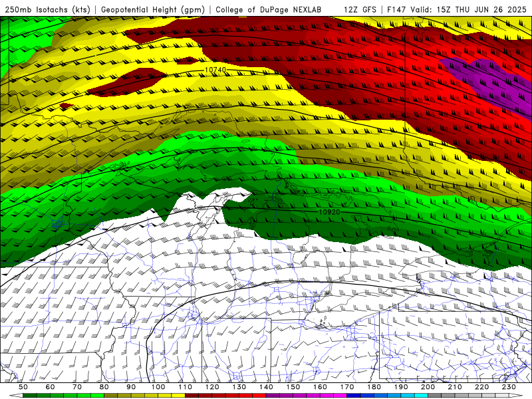Click the '120' color scale label
This screenshot has width=532, height=399.
click(212, 387)
